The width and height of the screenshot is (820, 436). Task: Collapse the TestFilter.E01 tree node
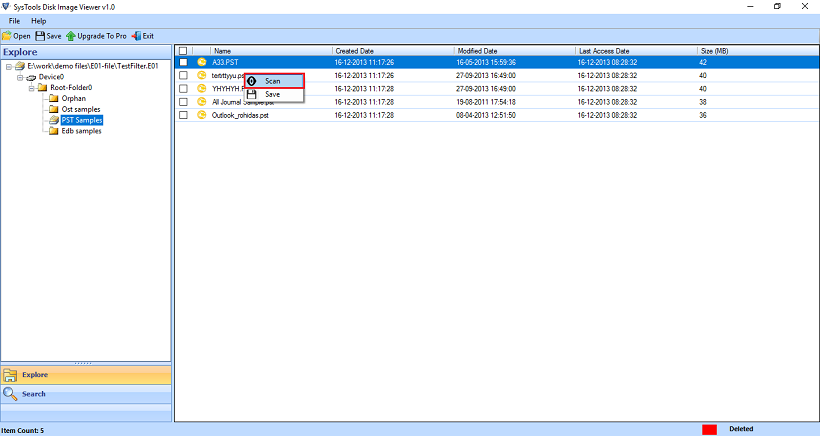[x=9, y=66]
